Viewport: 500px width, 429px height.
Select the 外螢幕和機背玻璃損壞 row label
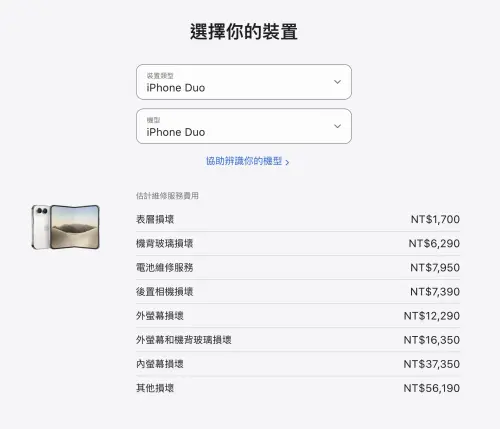pos(184,340)
